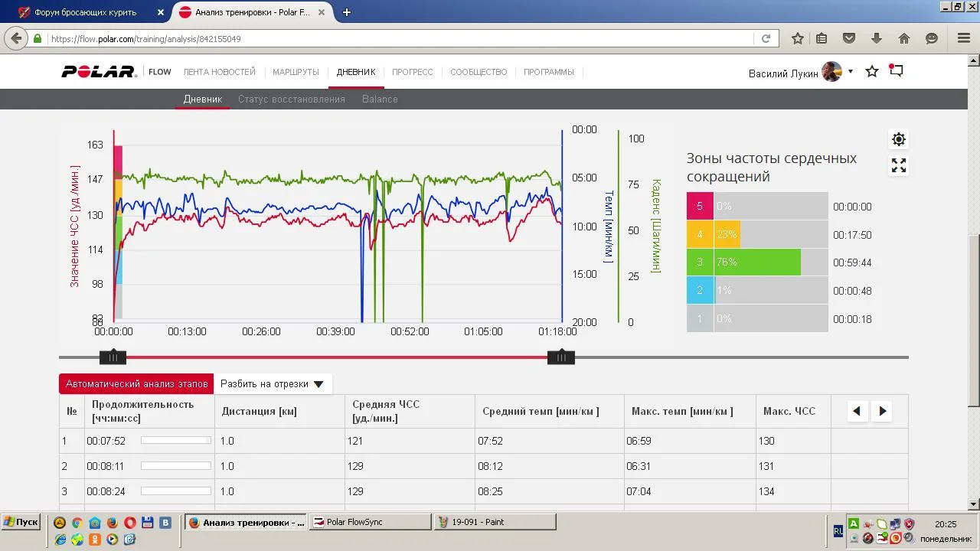The image size is (980, 551).
Task: Open the Пуск start button
Action: (x=21, y=522)
